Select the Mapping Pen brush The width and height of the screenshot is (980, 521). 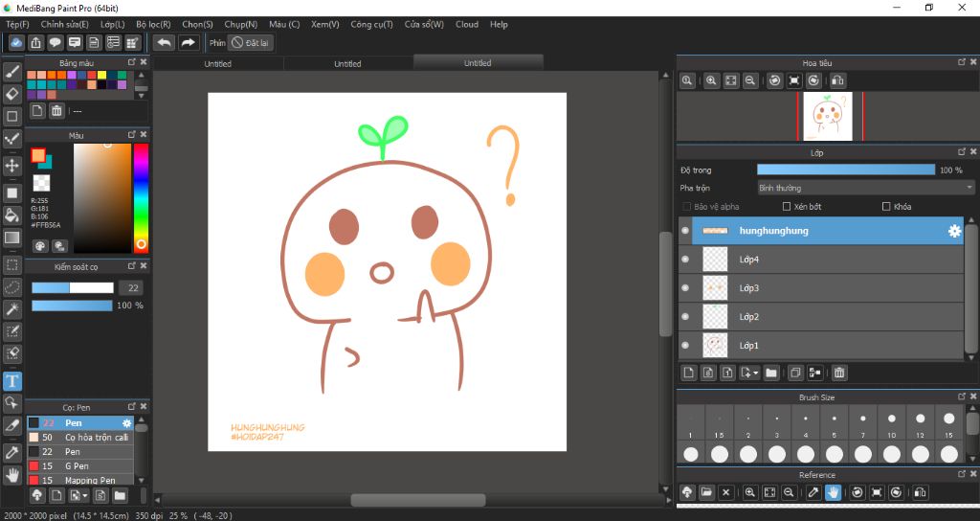pos(80,481)
